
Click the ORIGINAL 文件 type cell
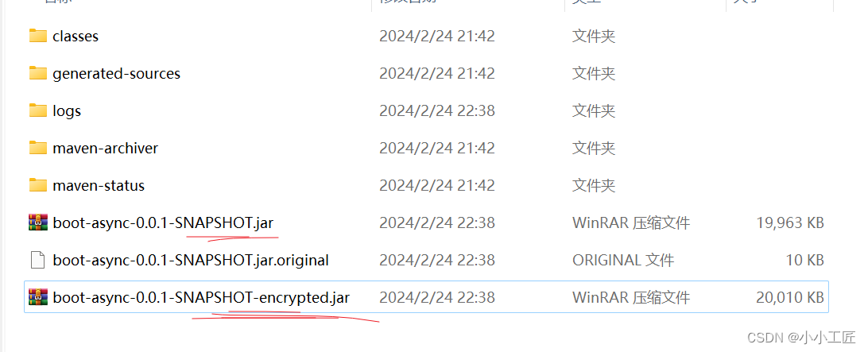pos(623,260)
